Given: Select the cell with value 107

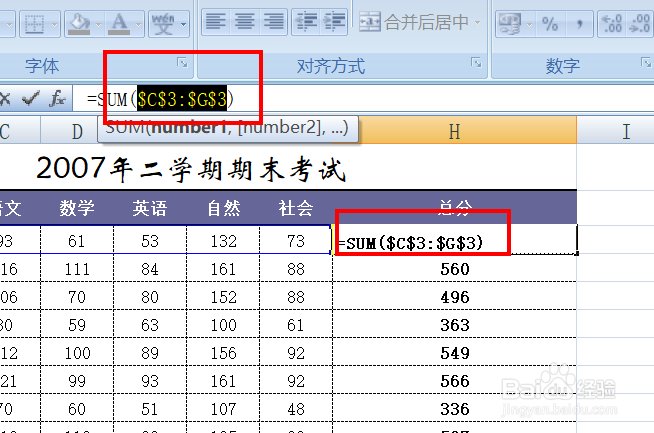Looking at the screenshot, I should click(x=223, y=408).
